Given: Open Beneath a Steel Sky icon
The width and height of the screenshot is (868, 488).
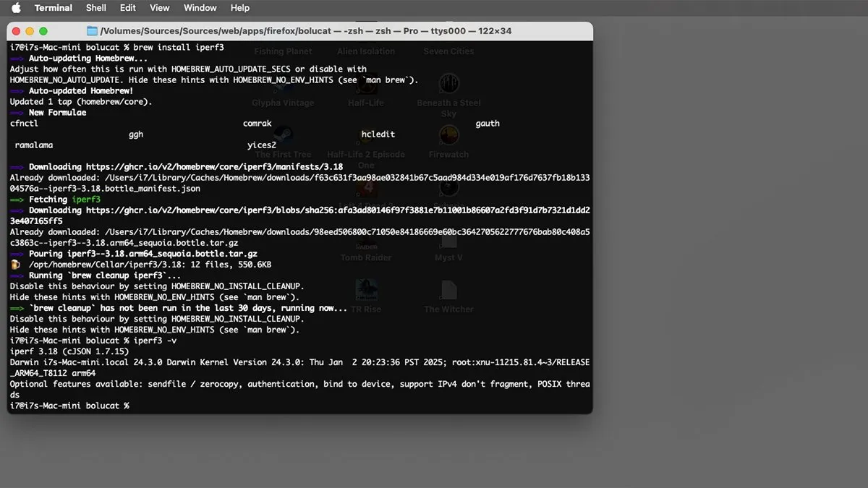Looking at the screenshot, I should click(448, 85).
